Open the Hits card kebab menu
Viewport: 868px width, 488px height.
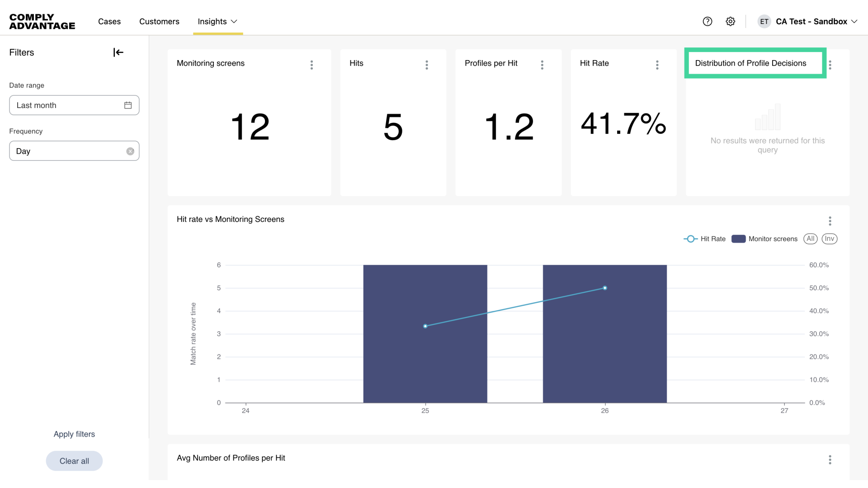[x=427, y=65]
